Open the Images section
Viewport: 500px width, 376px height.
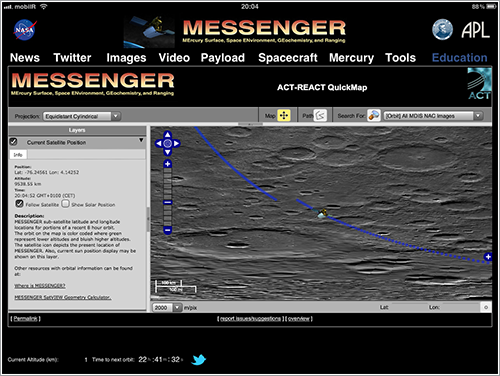click(126, 58)
